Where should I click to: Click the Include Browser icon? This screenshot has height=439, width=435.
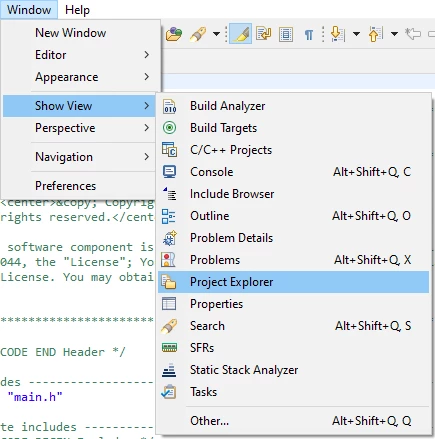click(170, 194)
